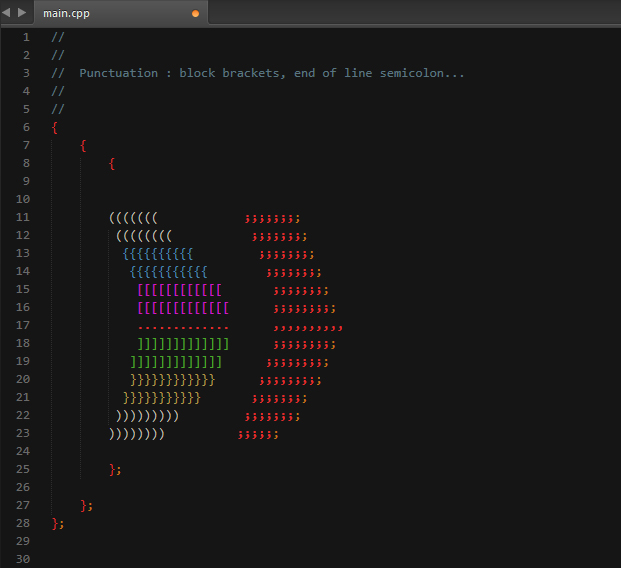Click line number 6 in the gutter
The image size is (621, 568).
(26, 127)
